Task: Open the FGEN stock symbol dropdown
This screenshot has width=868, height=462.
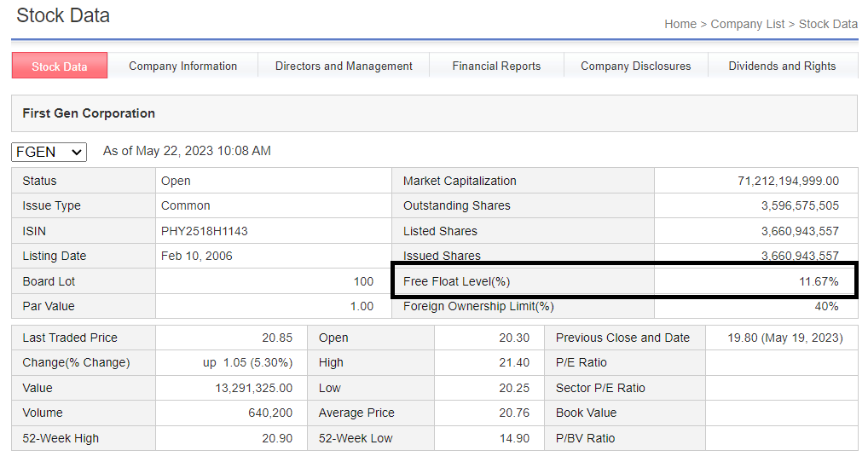Action: pyautogui.click(x=49, y=152)
